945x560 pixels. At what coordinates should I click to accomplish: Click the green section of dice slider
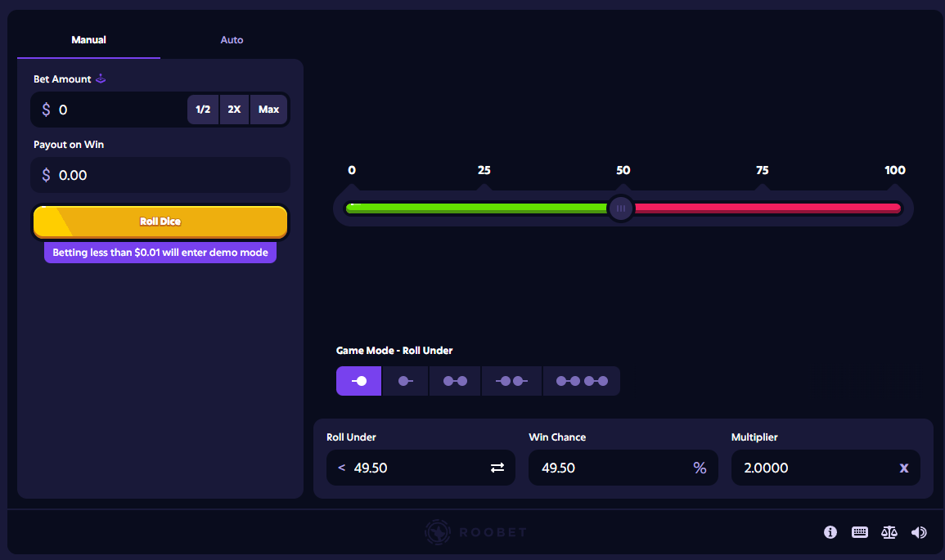click(x=476, y=208)
